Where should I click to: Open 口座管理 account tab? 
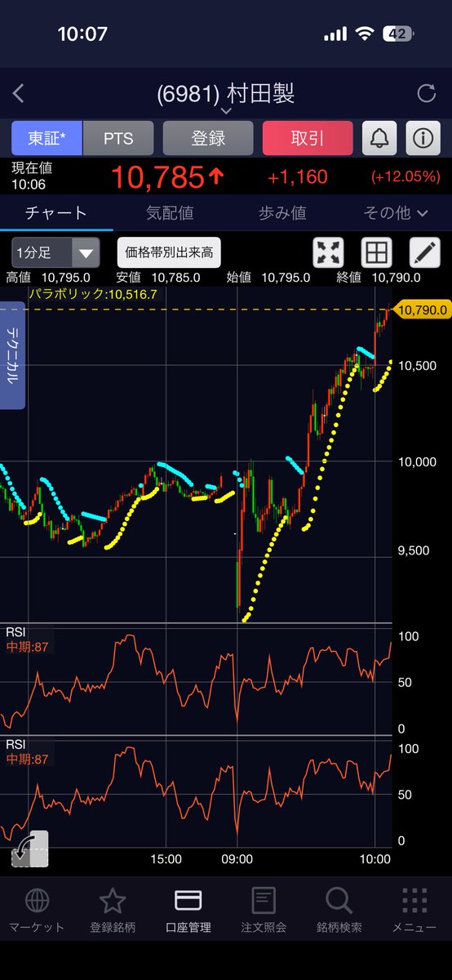[188, 911]
